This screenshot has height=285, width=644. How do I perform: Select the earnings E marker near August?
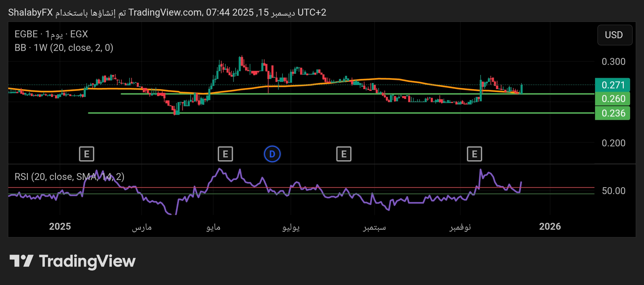(344, 154)
